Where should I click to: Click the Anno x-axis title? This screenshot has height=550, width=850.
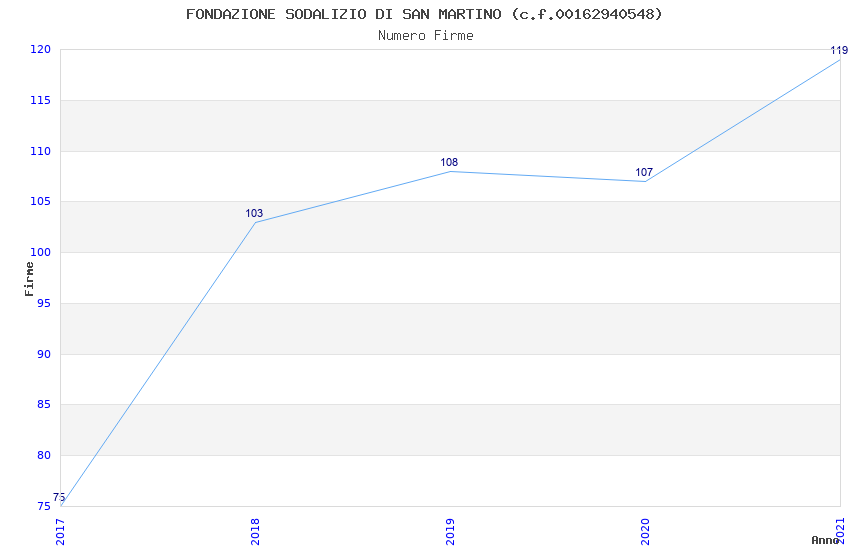click(x=824, y=540)
